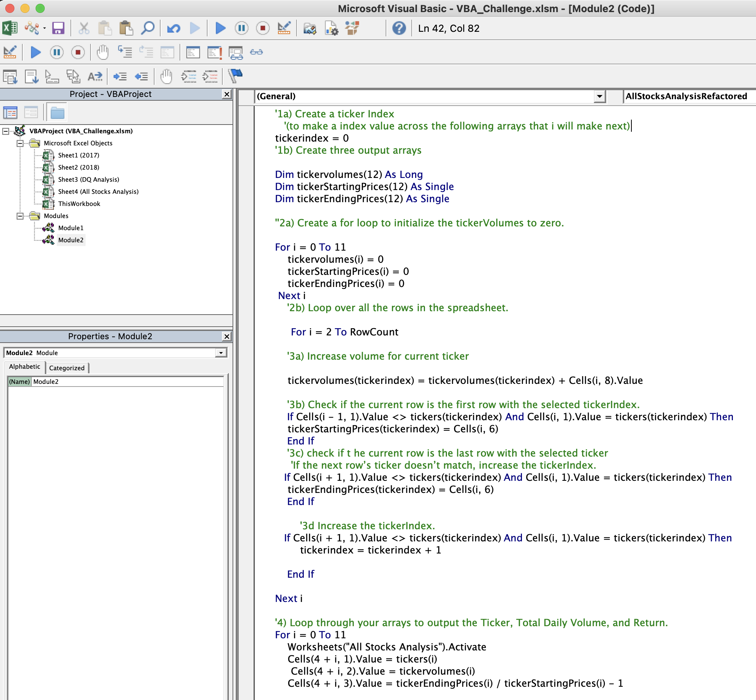The height and width of the screenshot is (700, 756).
Task: Run the macro with the blue play icon
Action: pyautogui.click(x=220, y=28)
